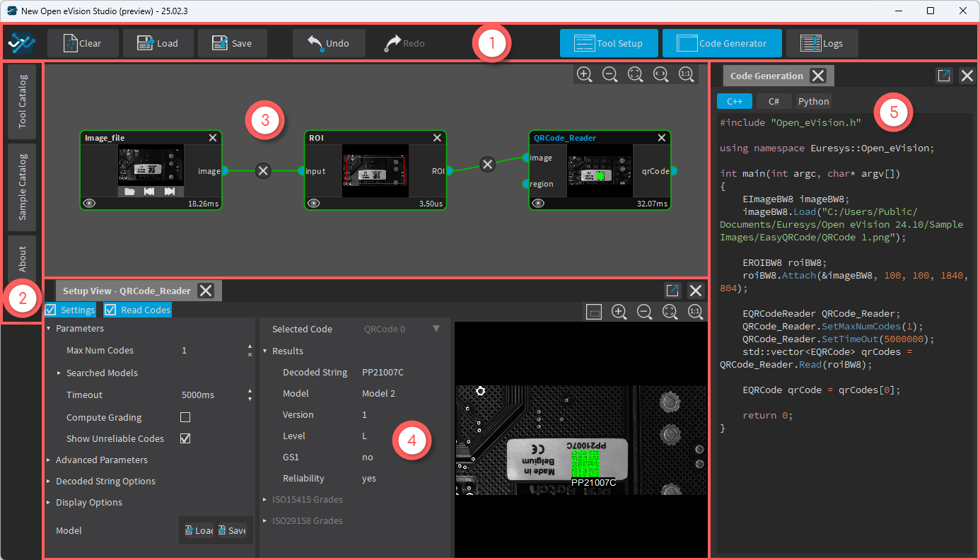This screenshot has height=560, width=980.
Task: Pop out the Code Generation panel
Action: tap(944, 76)
